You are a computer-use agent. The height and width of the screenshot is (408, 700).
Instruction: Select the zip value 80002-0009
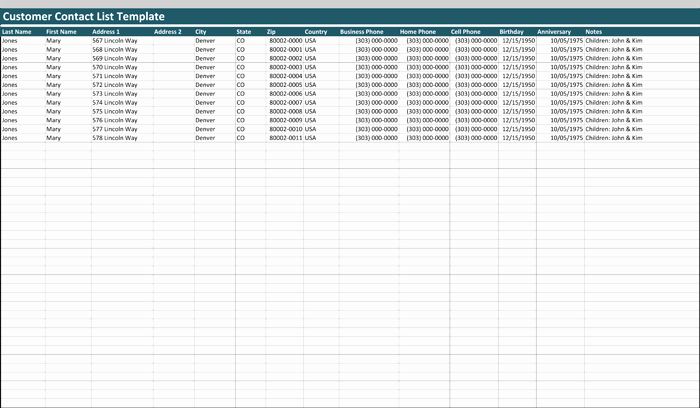[286, 121]
